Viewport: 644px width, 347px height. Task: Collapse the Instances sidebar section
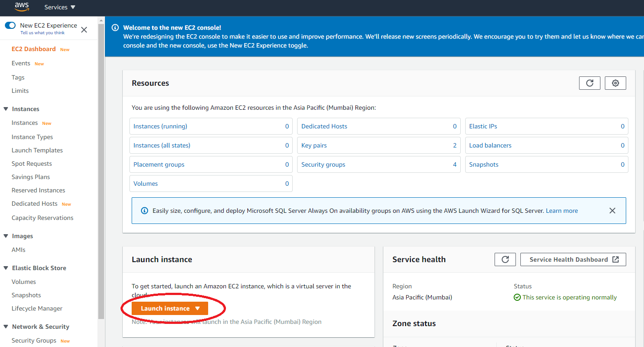[6, 109]
